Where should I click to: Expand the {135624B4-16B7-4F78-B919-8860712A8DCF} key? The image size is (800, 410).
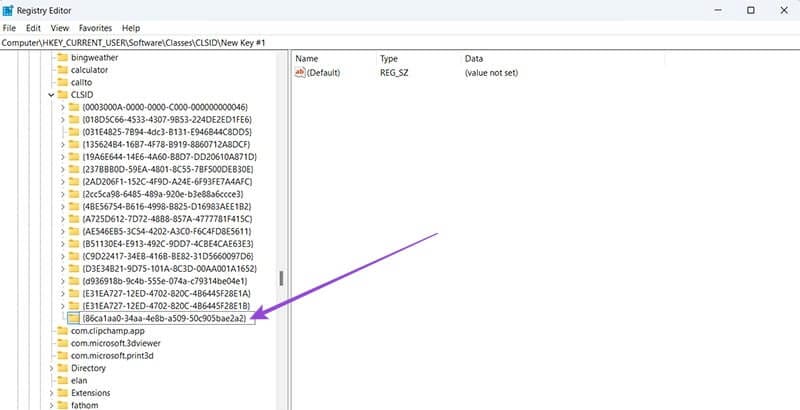pos(62,144)
